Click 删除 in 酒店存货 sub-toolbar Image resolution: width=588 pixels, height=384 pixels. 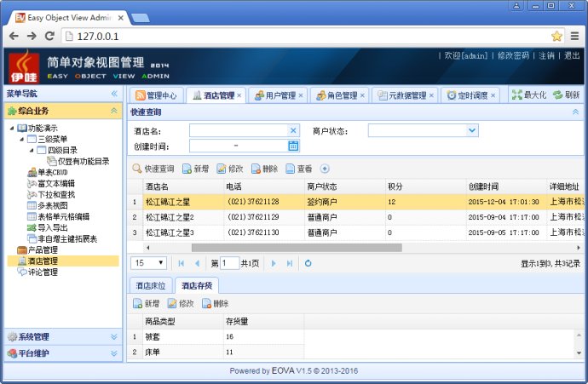(216, 303)
